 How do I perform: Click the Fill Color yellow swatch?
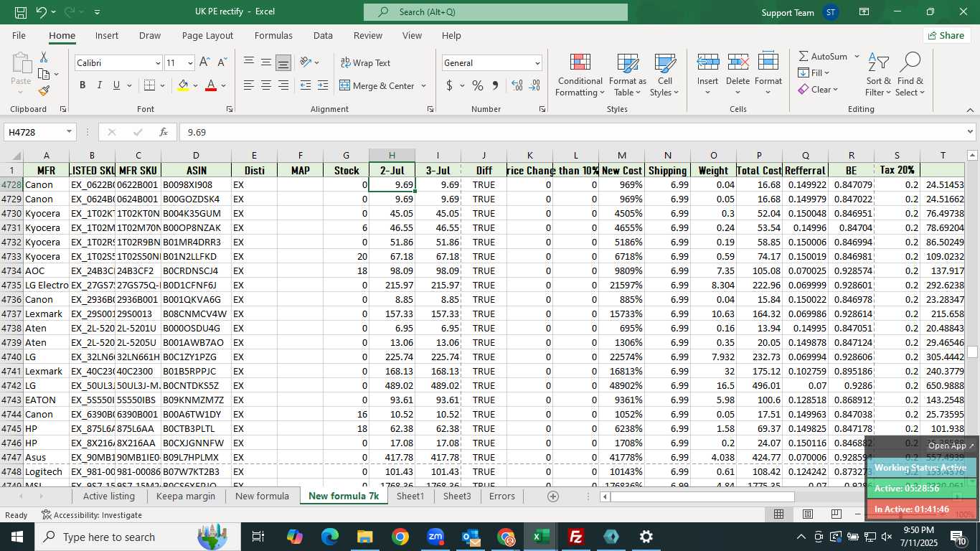(x=183, y=85)
